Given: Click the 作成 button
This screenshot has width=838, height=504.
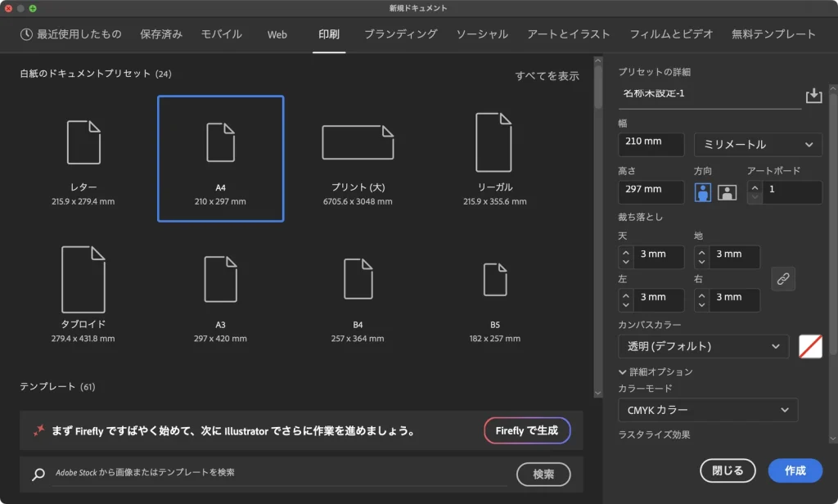Looking at the screenshot, I should click(x=795, y=470).
